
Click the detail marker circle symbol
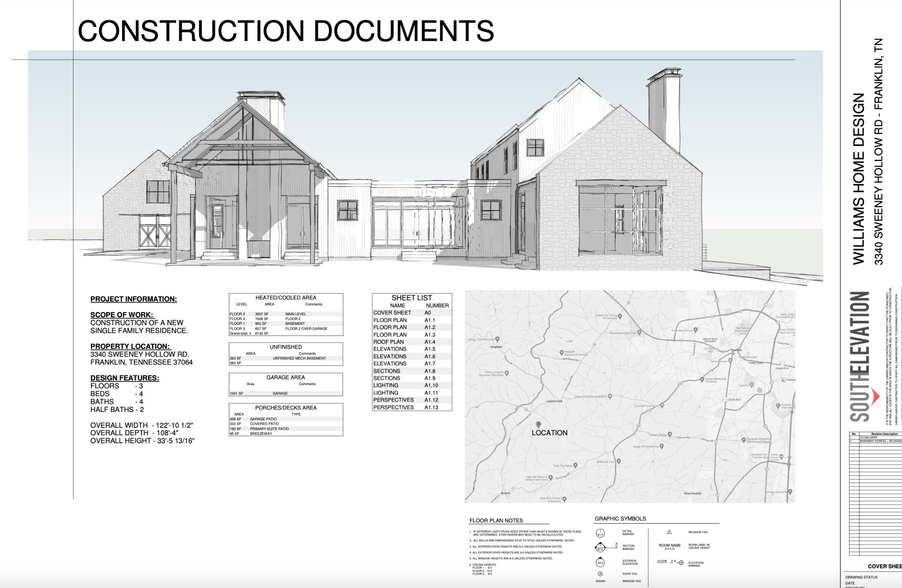coord(600,533)
